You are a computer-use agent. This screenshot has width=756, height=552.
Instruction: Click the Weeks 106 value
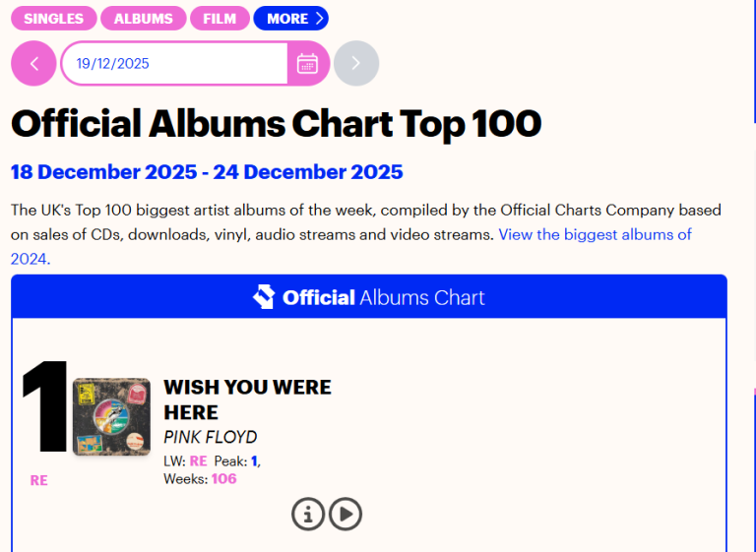coord(223,479)
